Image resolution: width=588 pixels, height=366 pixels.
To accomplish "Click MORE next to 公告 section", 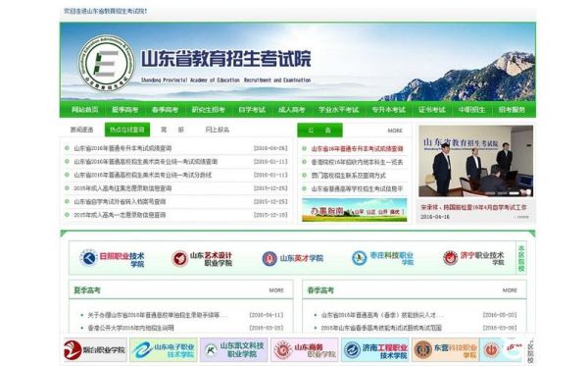I will [x=395, y=131].
